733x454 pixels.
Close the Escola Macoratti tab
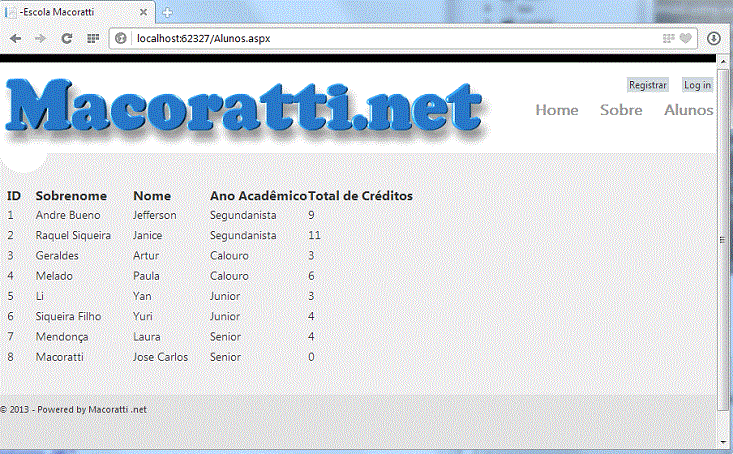[144, 12]
